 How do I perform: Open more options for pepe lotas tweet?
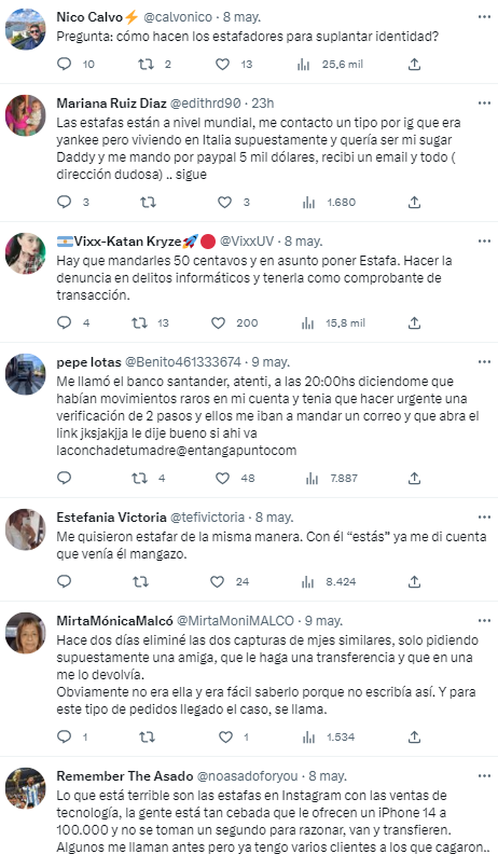click(484, 362)
